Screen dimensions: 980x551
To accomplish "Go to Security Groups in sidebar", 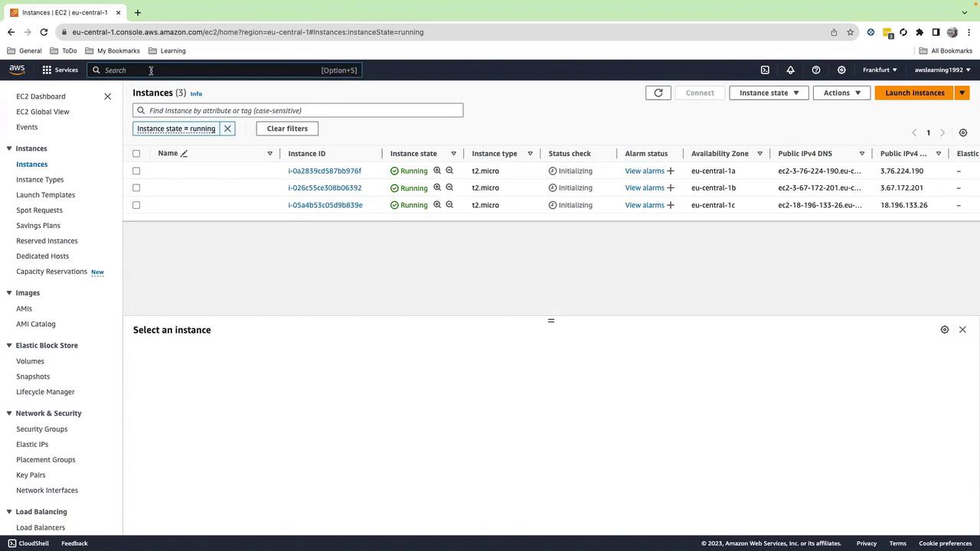I will click(42, 429).
